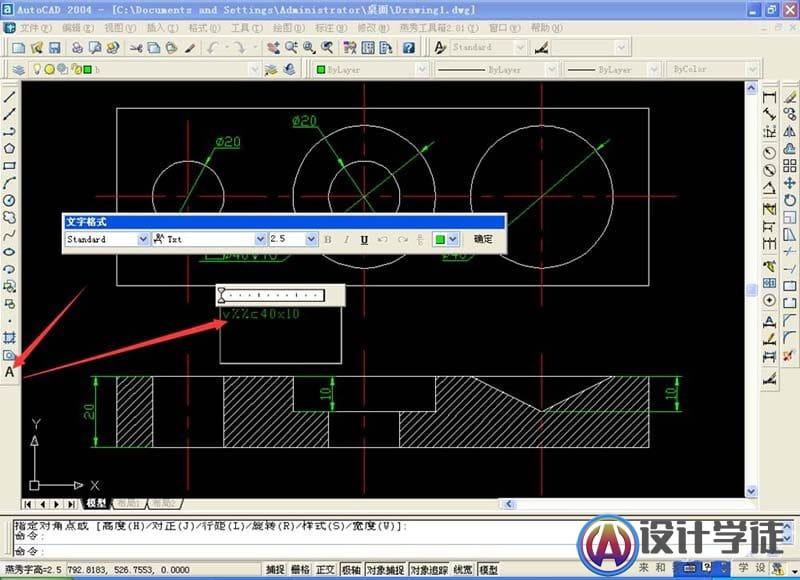Screen dimensions: 800x580
Task: Open the 帮助 menu
Action: pyautogui.click(x=546, y=28)
